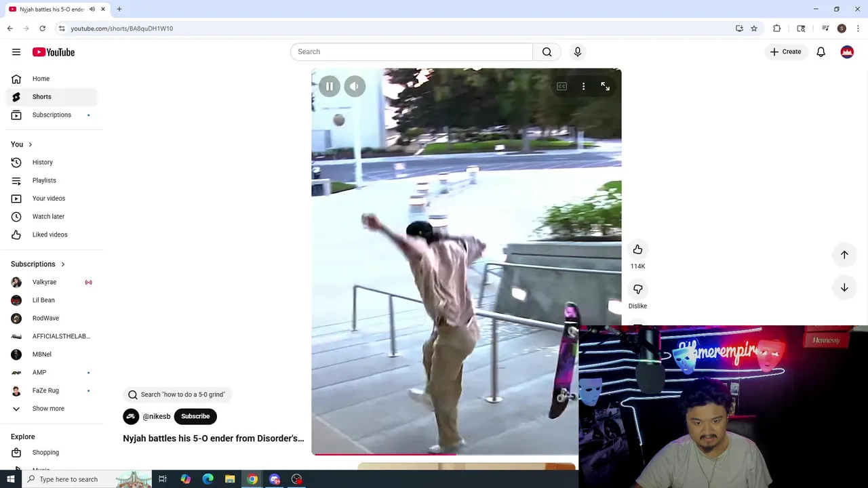868x488 pixels.
Task: Open Task View on the taskbar
Action: click(x=163, y=479)
